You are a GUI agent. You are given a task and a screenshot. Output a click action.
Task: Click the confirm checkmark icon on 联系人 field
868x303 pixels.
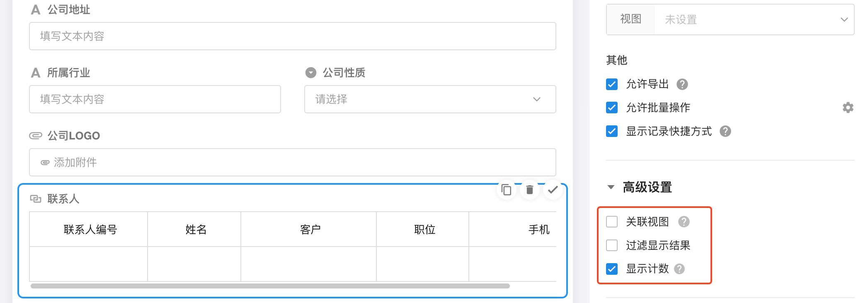(553, 190)
